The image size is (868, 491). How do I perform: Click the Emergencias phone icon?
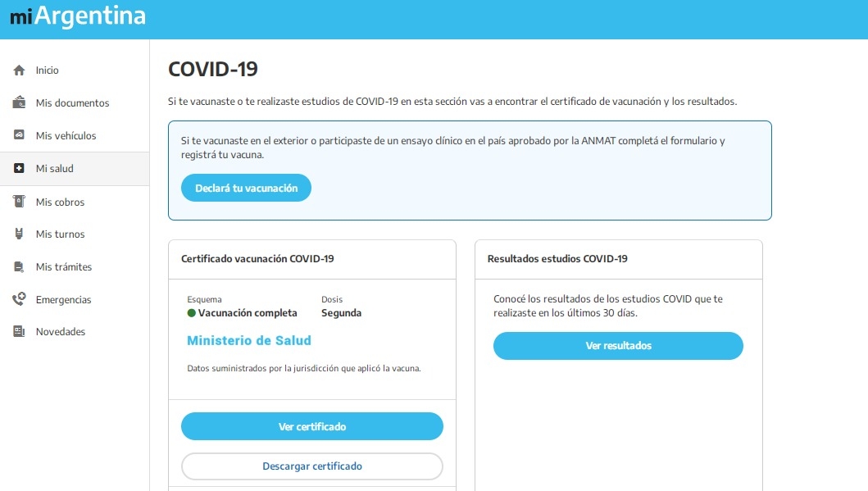19,299
